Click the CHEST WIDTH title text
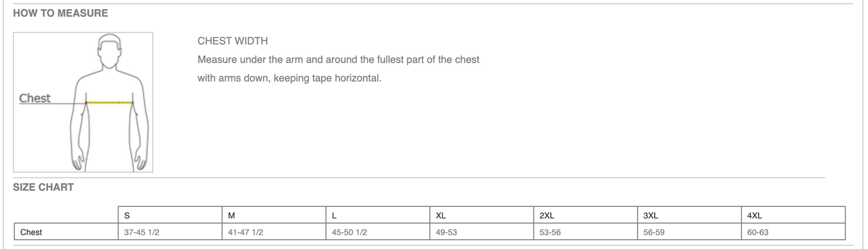Image resolution: width=868 pixels, height=249 pixels. [x=232, y=41]
